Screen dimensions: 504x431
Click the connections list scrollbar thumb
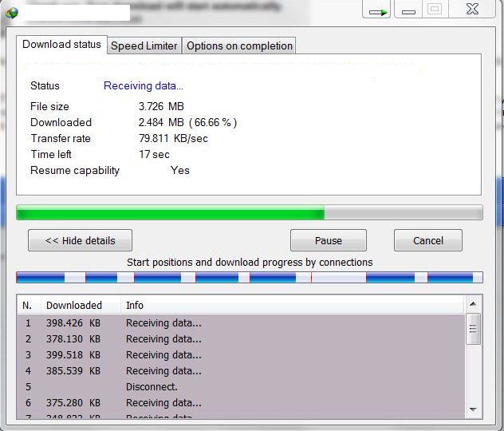472,327
